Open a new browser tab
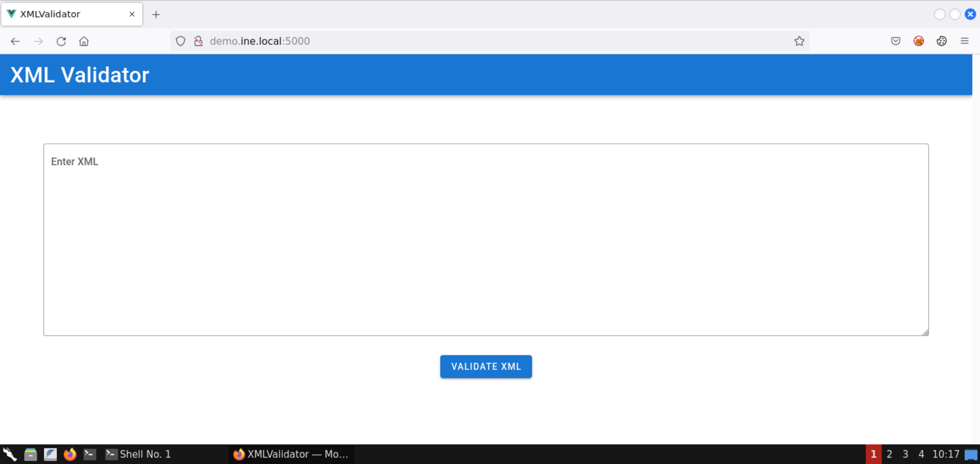This screenshot has height=464, width=980. [x=156, y=14]
